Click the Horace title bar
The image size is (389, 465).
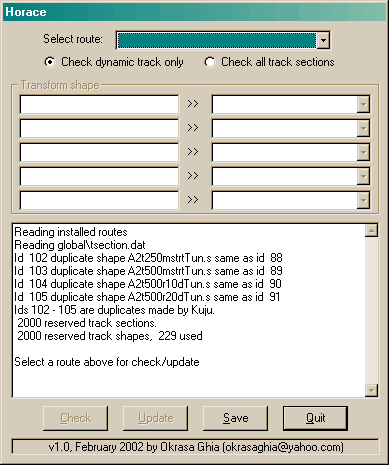coord(194,12)
